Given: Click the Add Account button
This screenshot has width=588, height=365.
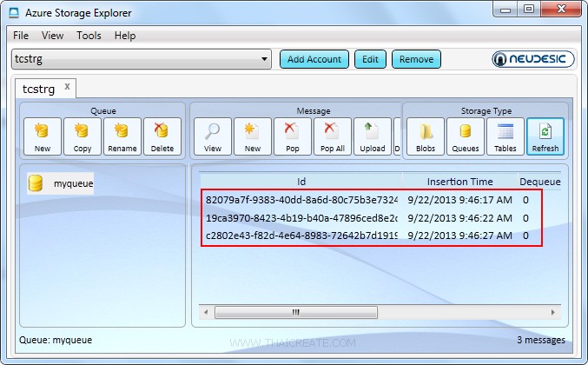Looking at the screenshot, I should pyautogui.click(x=314, y=59).
